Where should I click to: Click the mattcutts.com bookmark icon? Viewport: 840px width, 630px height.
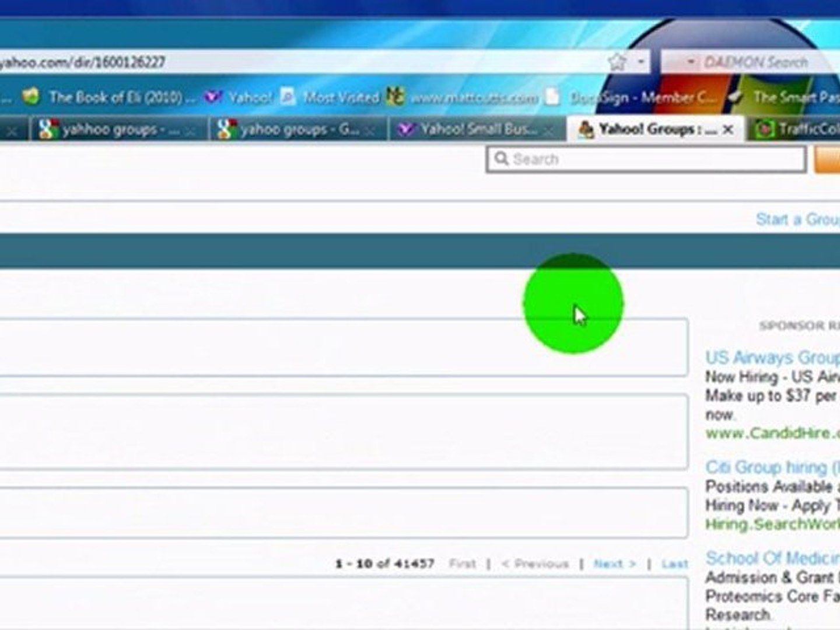tap(395, 96)
